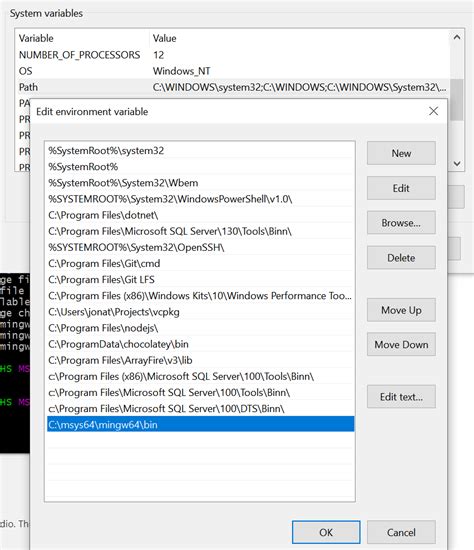474x550 pixels.
Task: Select the Windows Kits Performance Toolkit entry
Action: coord(200,296)
